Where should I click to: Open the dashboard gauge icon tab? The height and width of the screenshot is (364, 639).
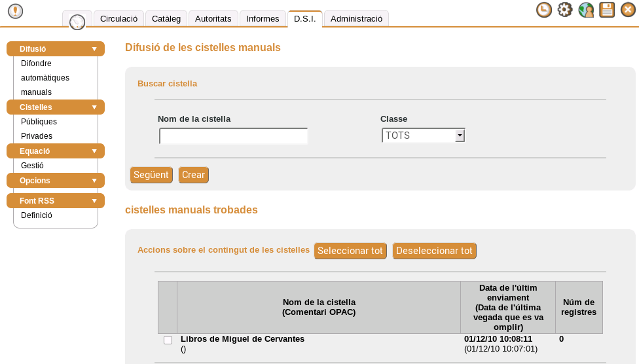[77, 22]
